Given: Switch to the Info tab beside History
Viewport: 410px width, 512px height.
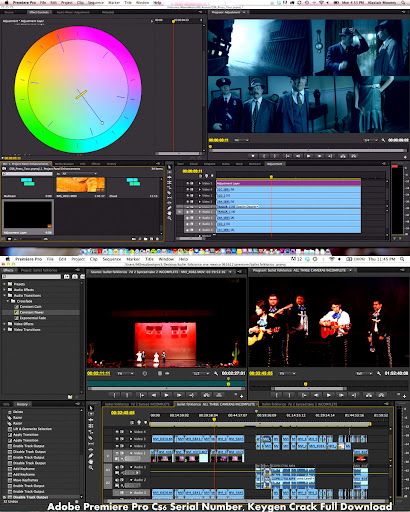Looking at the screenshot, I should coord(6,404).
